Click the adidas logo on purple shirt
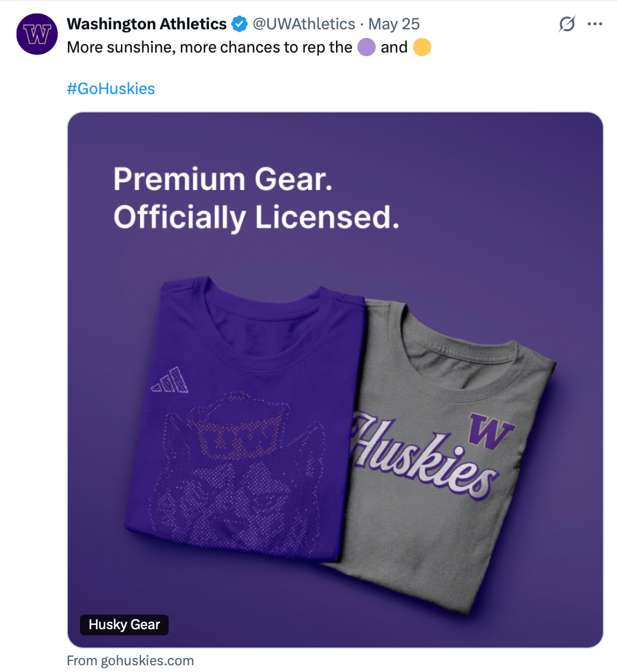This screenshot has width=617, height=672. pos(170,380)
